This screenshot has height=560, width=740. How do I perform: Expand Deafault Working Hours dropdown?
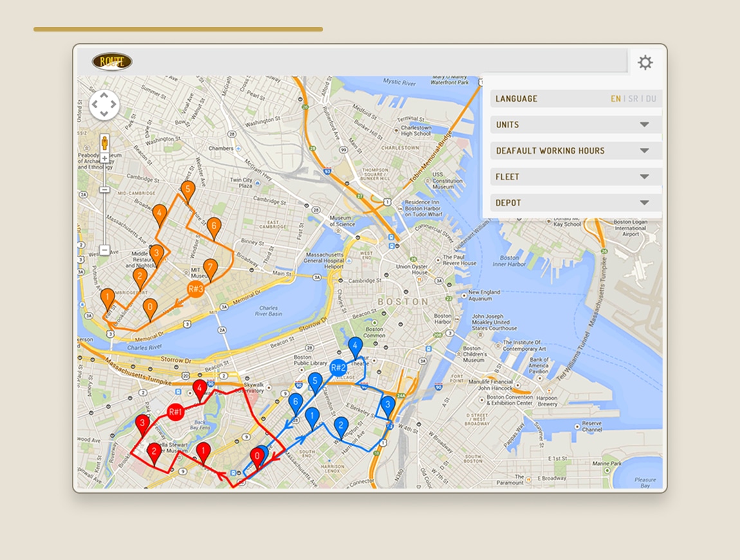pyautogui.click(x=576, y=151)
